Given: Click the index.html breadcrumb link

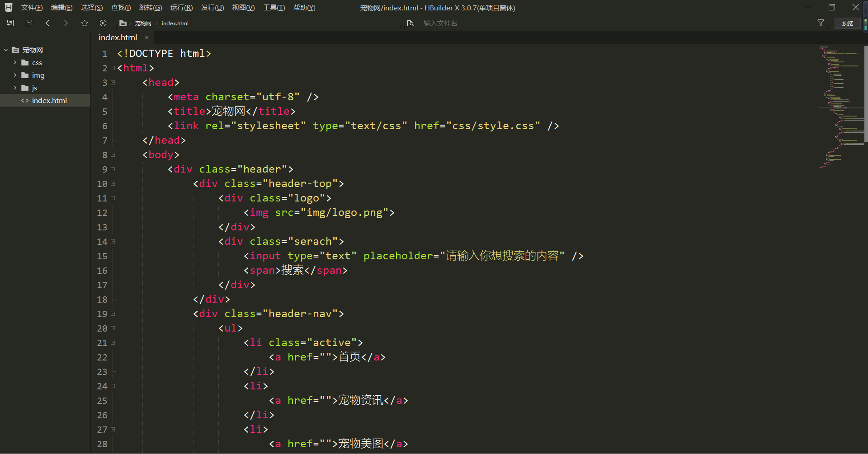Looking at the screenshot, I should pos(175,23).
